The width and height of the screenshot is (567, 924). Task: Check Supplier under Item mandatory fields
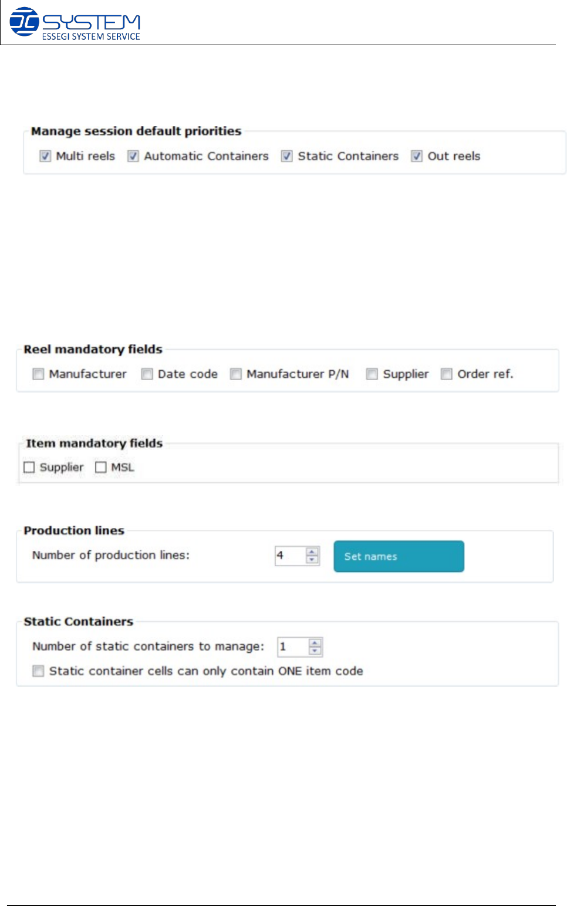pos(29,468)
